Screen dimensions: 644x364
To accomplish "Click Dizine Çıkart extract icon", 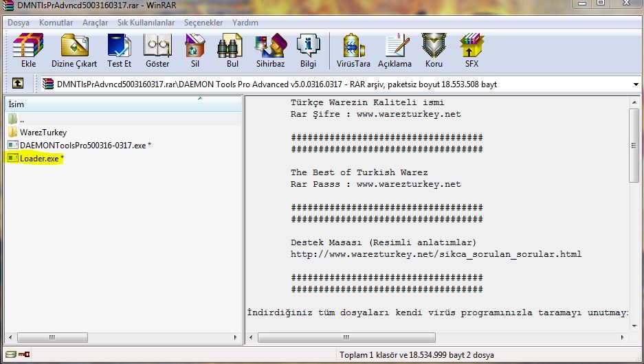I will [x=74, y=46].
